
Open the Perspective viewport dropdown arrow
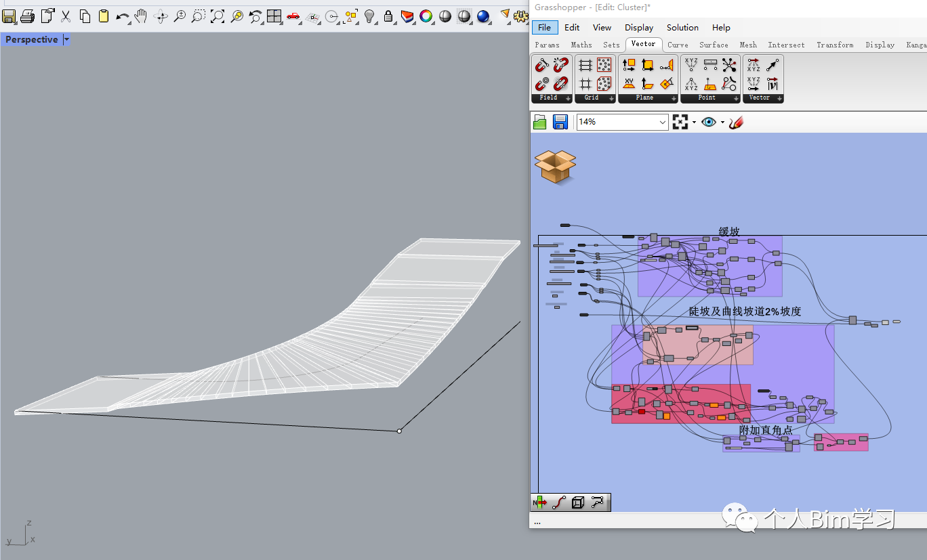[x=66, y=40]
